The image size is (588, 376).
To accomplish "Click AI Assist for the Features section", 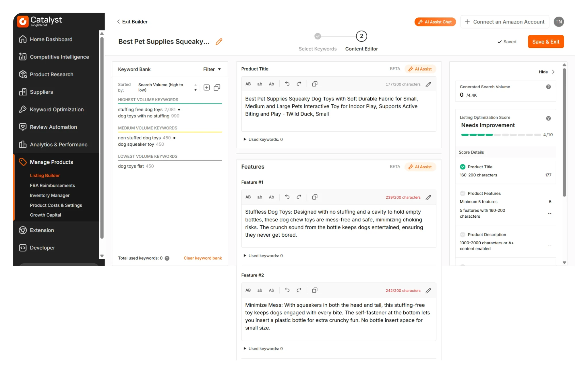I will click(x=420, y=167).
